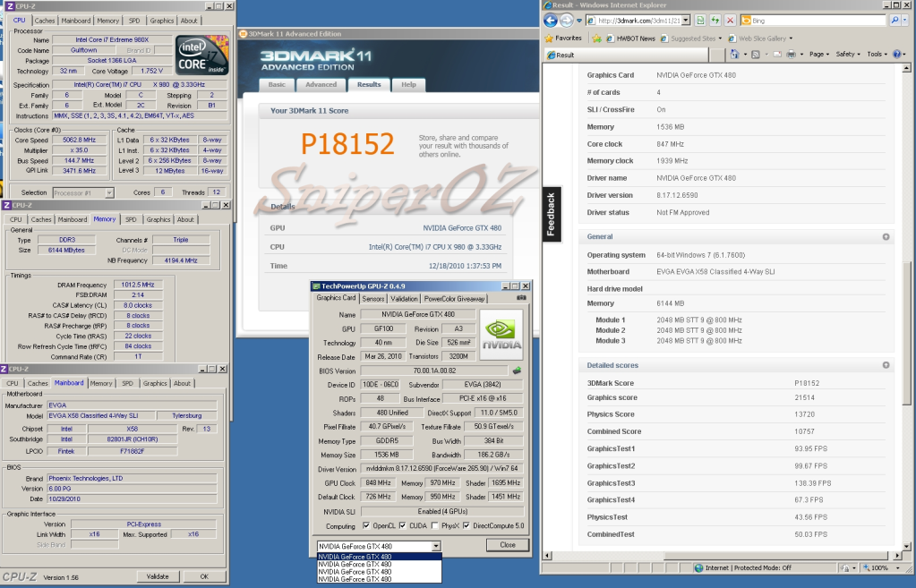Click the Internet Explorer Back arrow button
This screenshot has height=588, width=916.
point(551,20)
